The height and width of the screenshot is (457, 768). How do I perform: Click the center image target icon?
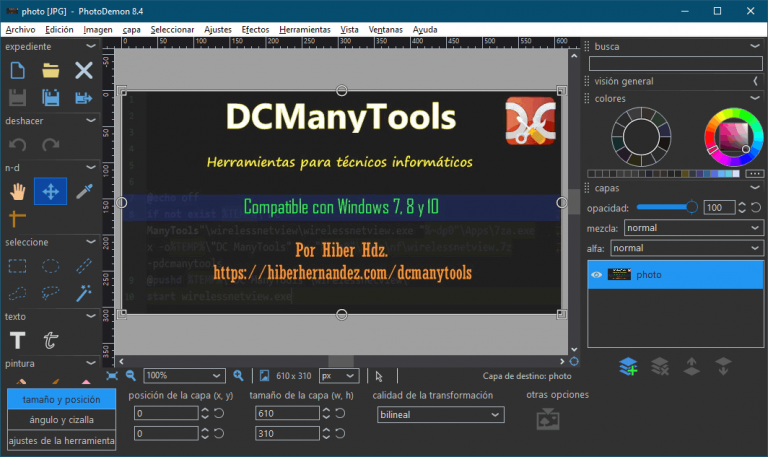pos(574,361)
